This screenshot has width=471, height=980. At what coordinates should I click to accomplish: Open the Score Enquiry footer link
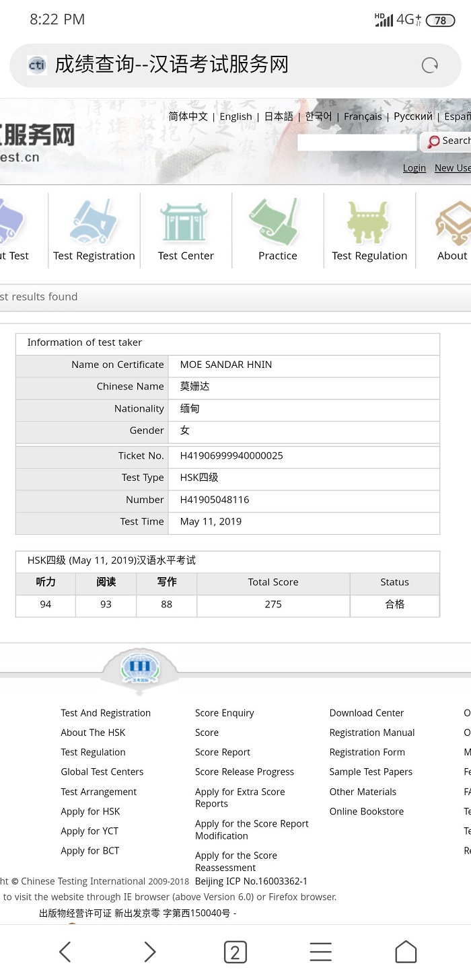(224, 713)
